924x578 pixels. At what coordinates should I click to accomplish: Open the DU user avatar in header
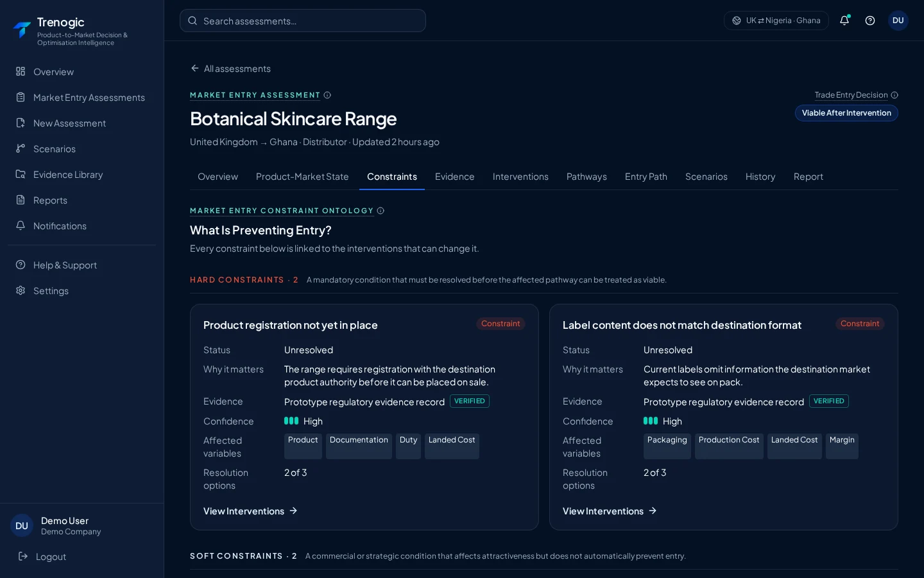[898, 21]
